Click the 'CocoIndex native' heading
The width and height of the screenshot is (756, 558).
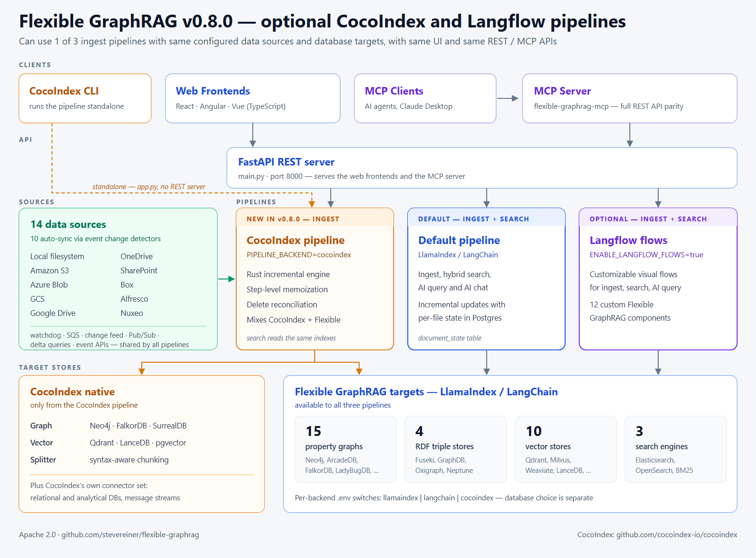[x=72, y=392]
